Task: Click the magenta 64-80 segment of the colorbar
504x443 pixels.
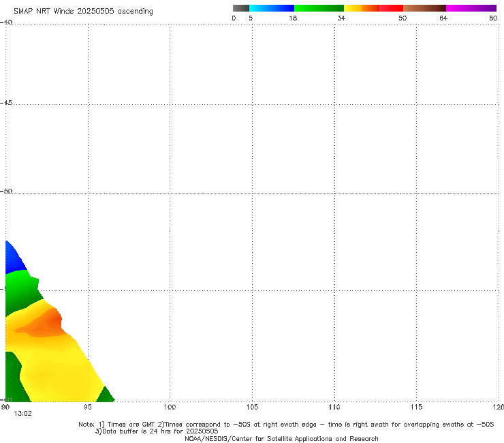Action: [x=471, y=8]
